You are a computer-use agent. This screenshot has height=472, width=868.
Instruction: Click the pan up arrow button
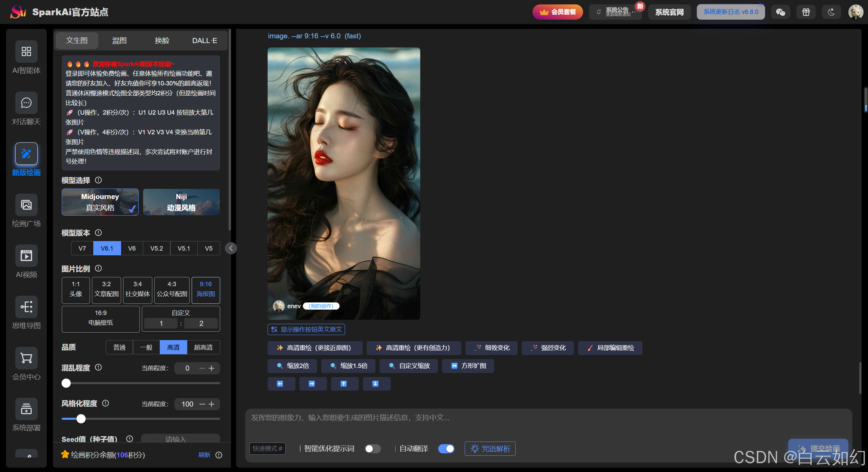pyautogui.click(x=344, y=384)
